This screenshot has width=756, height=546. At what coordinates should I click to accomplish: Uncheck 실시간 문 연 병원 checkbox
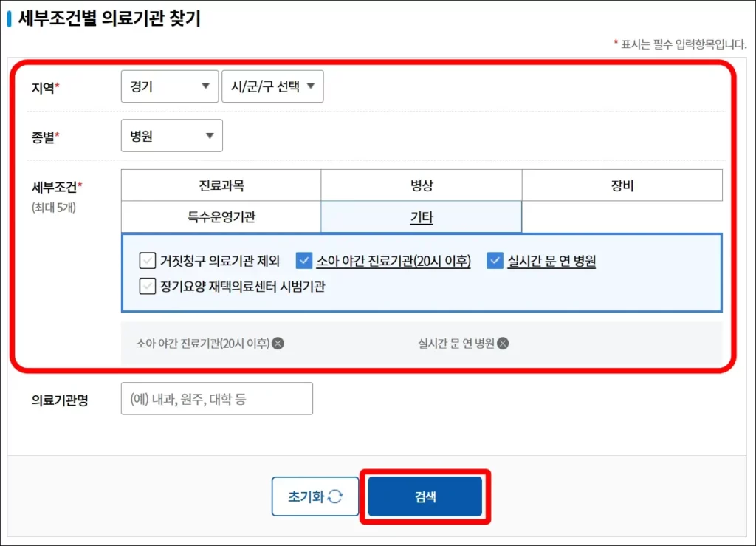coord(495,261)
